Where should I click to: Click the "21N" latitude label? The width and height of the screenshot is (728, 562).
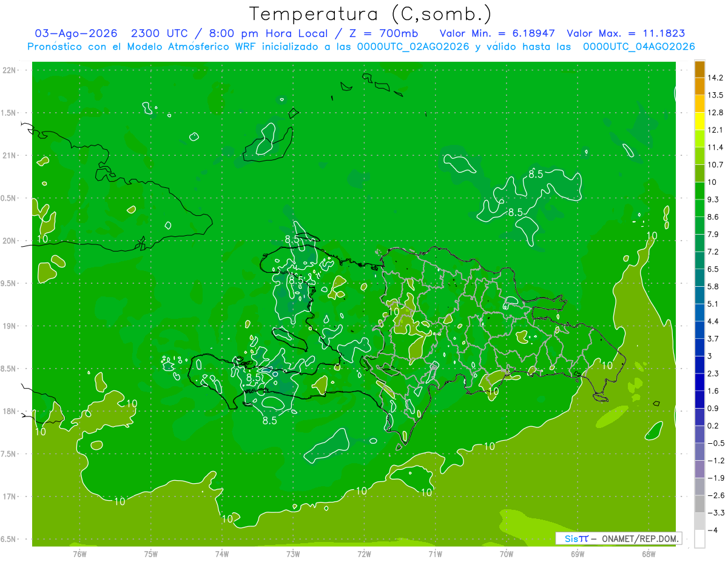point(9,155)
